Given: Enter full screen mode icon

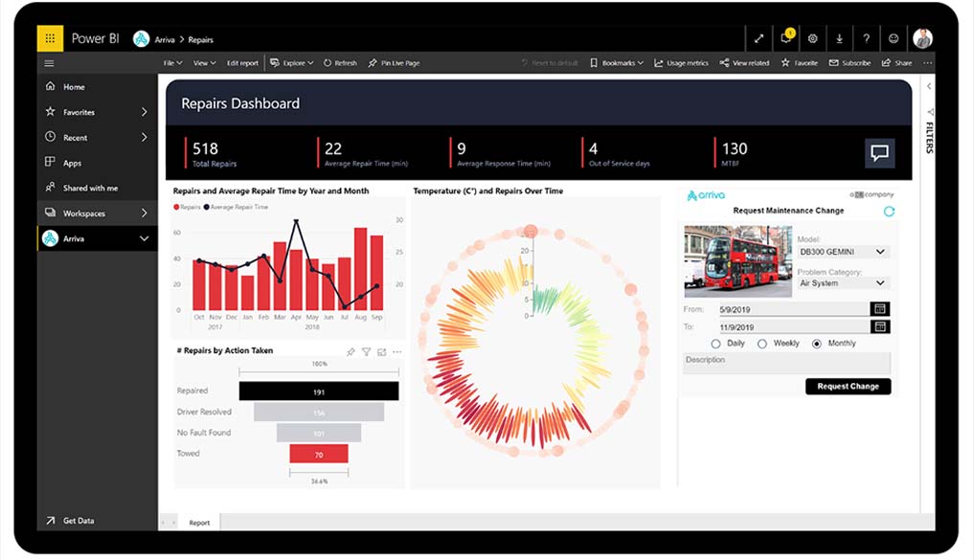Looking at the screenshot, I should pyautogui.click(x=759, y=38).
